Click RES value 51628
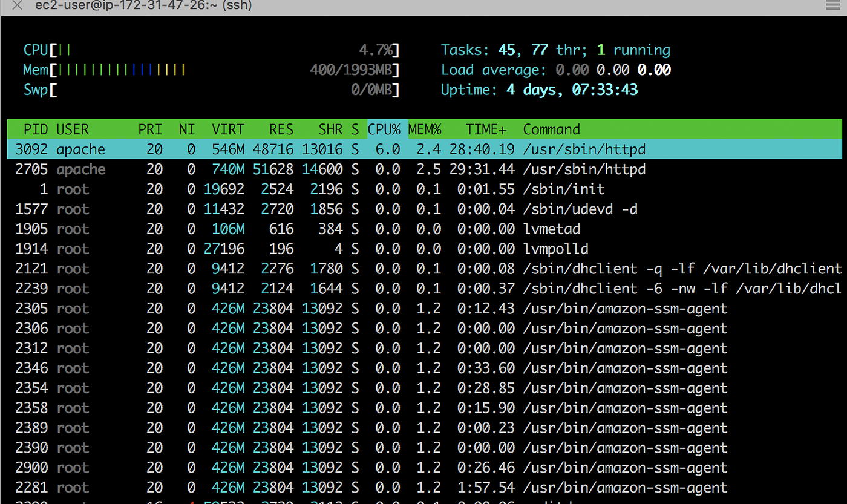The height and width of the screenshot is (504, 847). click(273, 169)
